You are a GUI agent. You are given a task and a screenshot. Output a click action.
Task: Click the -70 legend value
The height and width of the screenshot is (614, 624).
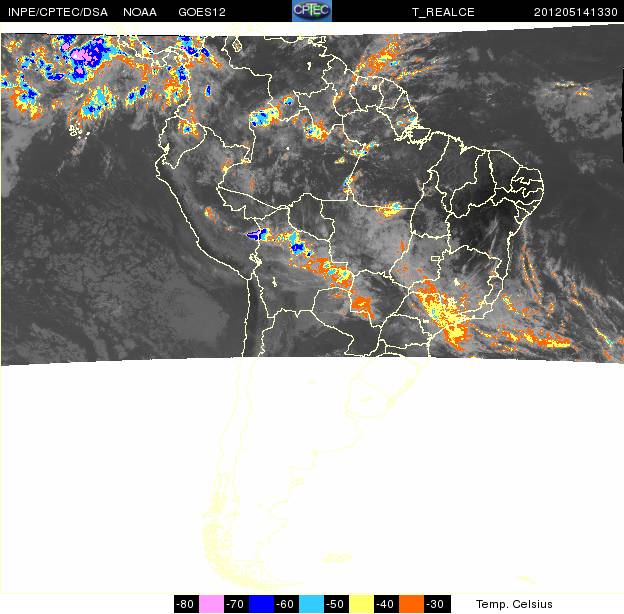pos(236,604)
